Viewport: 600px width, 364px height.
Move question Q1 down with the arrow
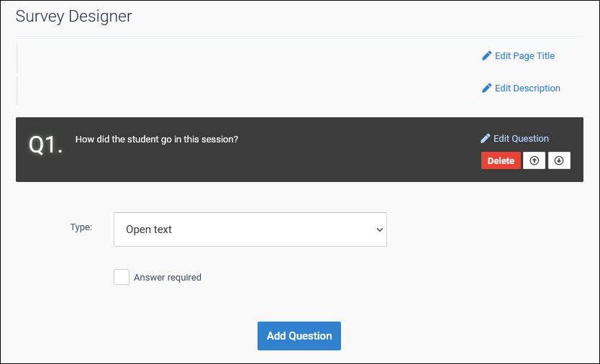pyautogui.click(x=559, y=160)
